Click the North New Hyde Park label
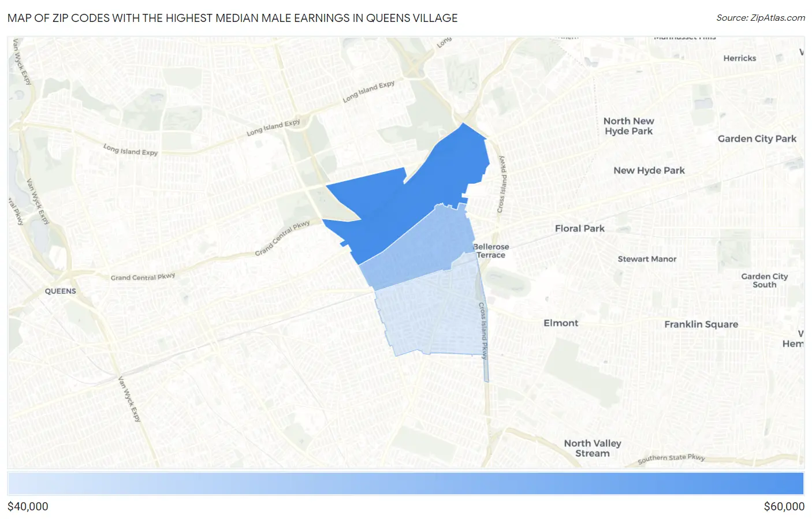The height and width of the screenshot is (519, 812). click(629, 126)
